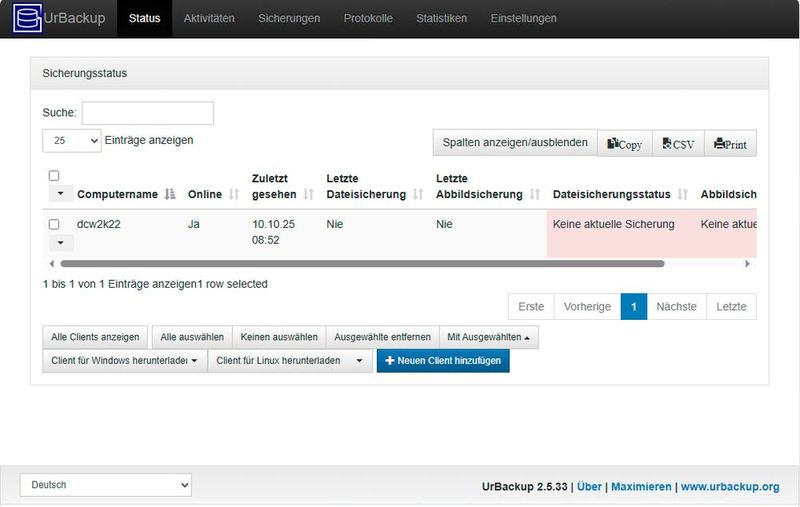This screenshot has height=507, width=800.
Task: Go to Erste page
Action: [531, 307]
